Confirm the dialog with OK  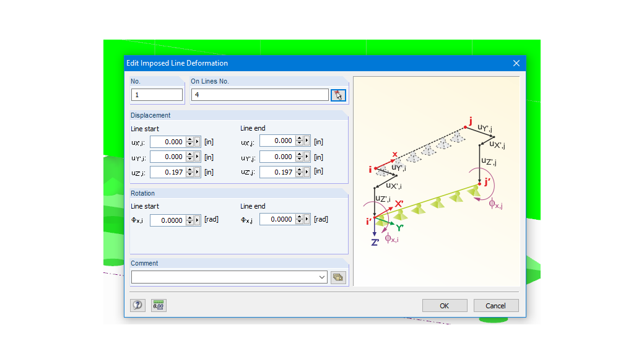pos(445,305)
